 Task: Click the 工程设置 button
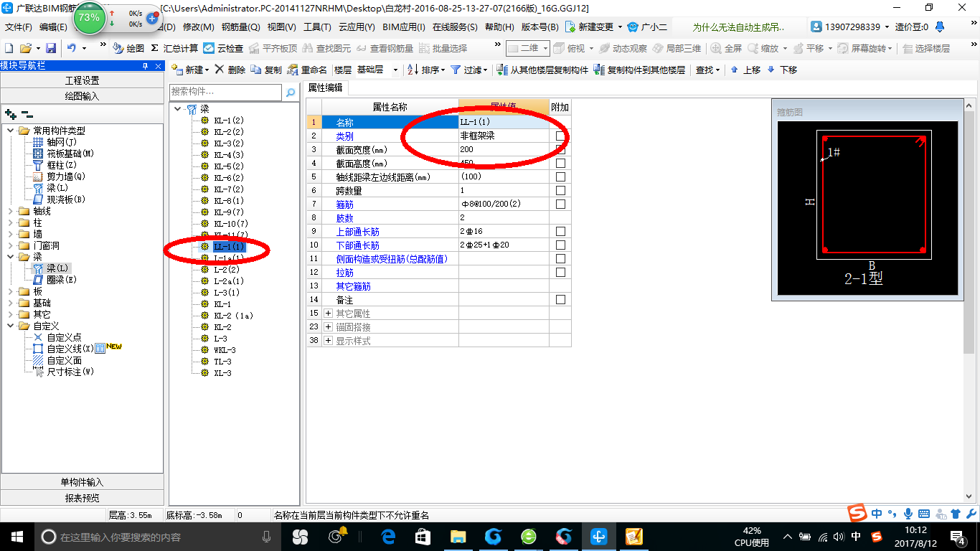(x=83, y=80)
